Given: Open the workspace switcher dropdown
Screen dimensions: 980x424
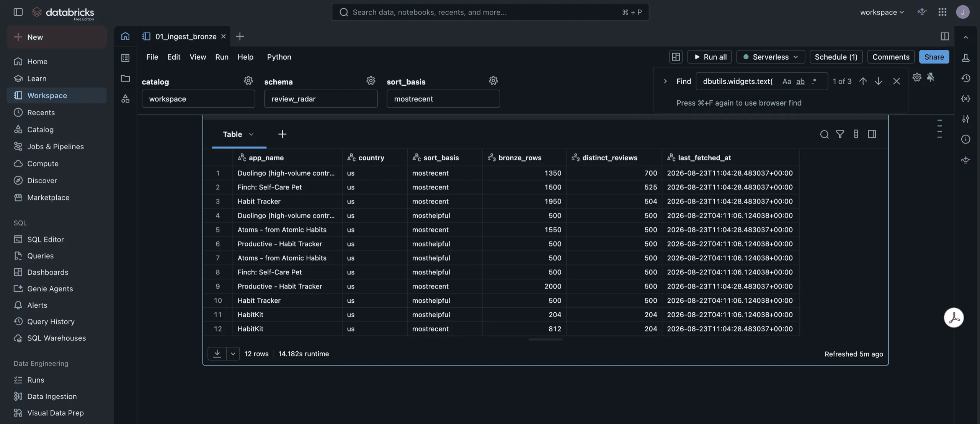Looking at the screenshot, I should pyautogui.click(x=882, y=12).
